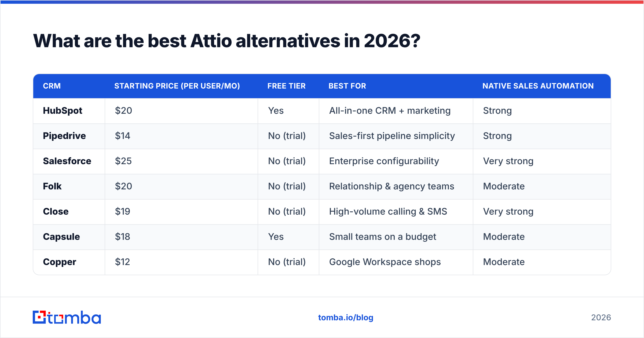Click 'No (trial)' in the Pipedrive row
Image resolution: width=644 pixels, height=338 pixels.
pos(287,136)
